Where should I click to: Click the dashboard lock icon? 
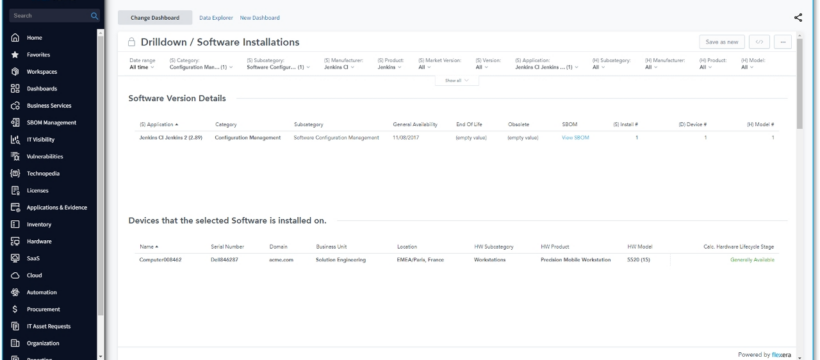click(x=132, y=42)
